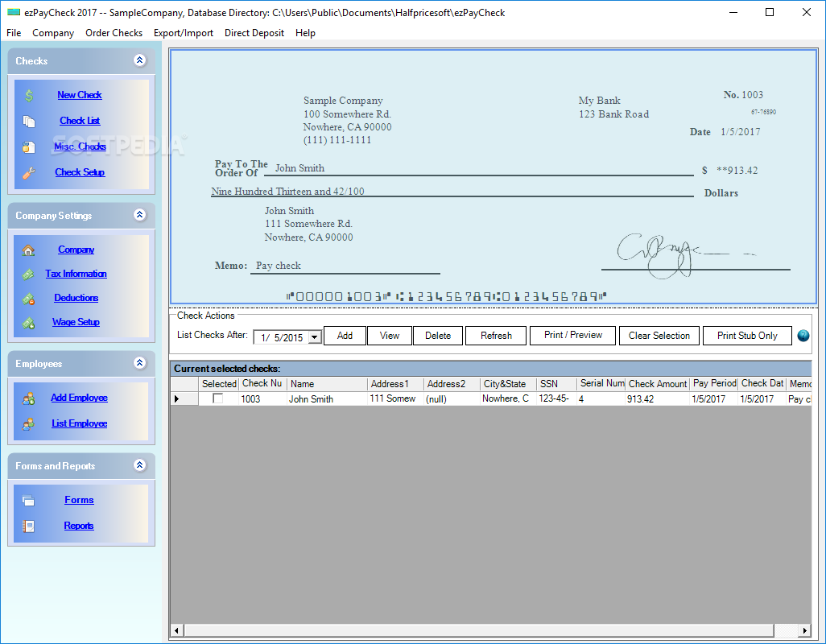The width and height of the screenshot is (826, 644).
Task: Open the Tax Information link
Action: pos(76,274)
